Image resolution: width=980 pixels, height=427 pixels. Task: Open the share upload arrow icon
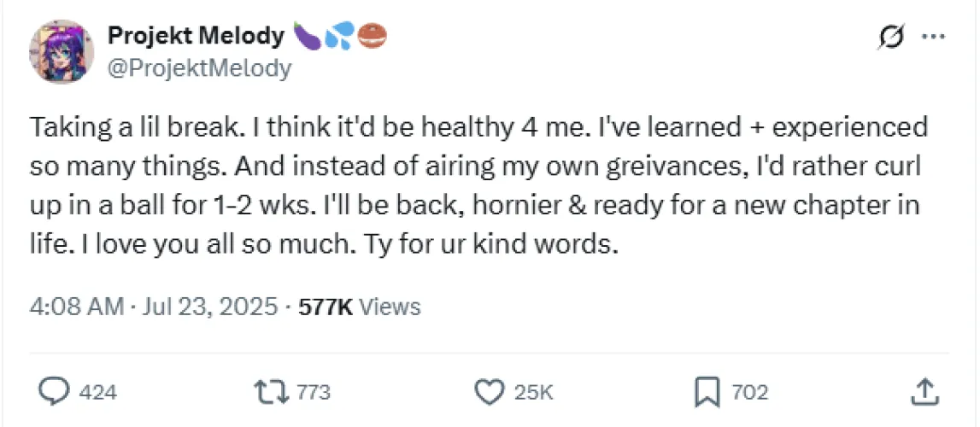point(924,392)
